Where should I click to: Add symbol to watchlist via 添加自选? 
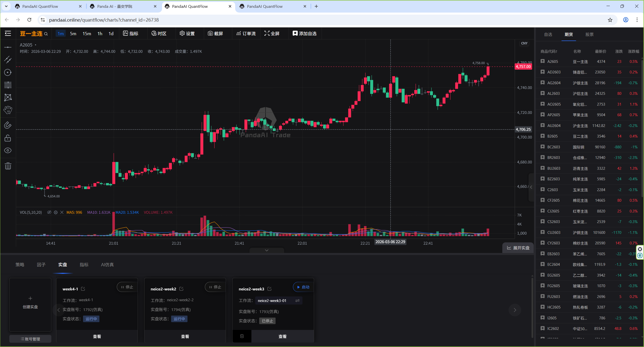305,33
